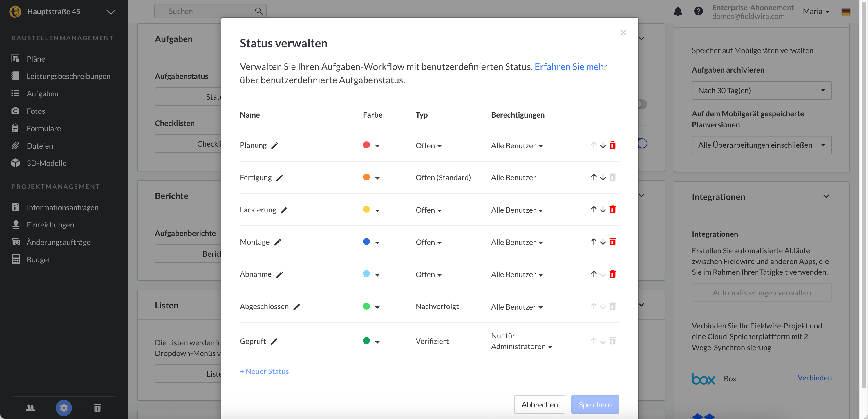Delete the Planung status with trash icon
868x419 pixels.
coord(612,145)
